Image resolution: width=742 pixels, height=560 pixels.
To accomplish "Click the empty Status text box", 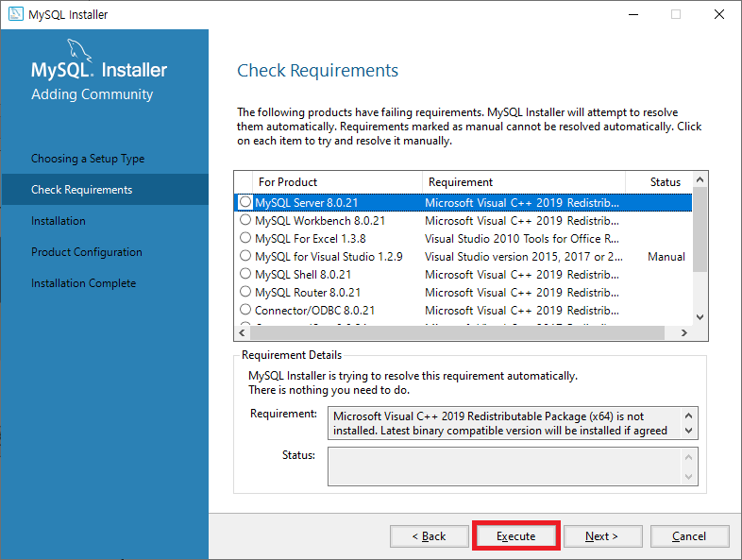I will point(513,467).
